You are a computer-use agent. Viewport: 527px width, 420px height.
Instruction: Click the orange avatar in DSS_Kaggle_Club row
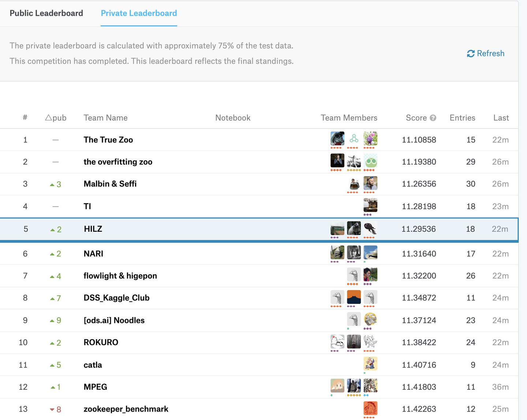[354, 297]
